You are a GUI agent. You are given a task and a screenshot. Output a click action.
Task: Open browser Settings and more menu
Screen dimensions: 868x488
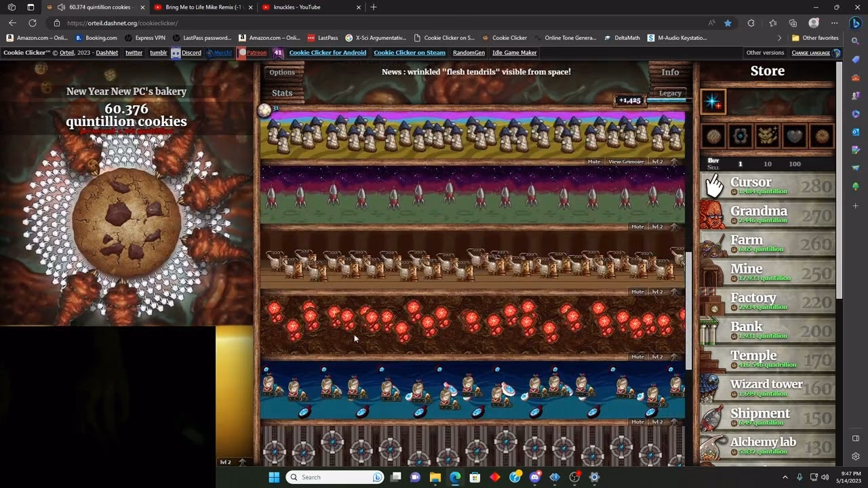click(x=835, y=23)
